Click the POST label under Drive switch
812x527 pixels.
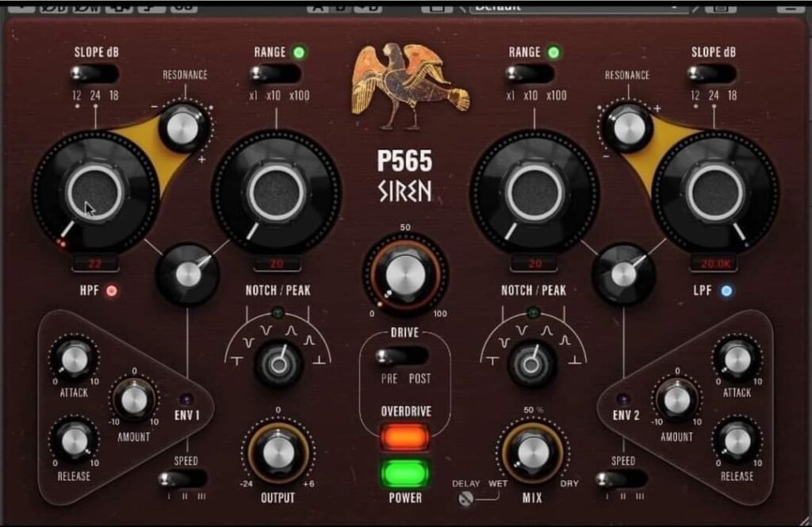click(419, 379)
